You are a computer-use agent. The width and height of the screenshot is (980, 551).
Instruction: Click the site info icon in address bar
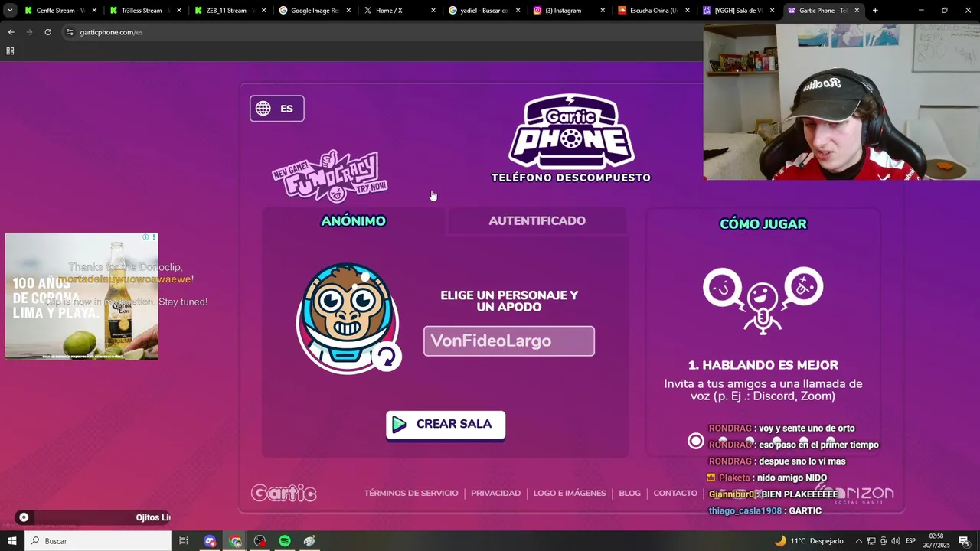[x=70, y=32]
